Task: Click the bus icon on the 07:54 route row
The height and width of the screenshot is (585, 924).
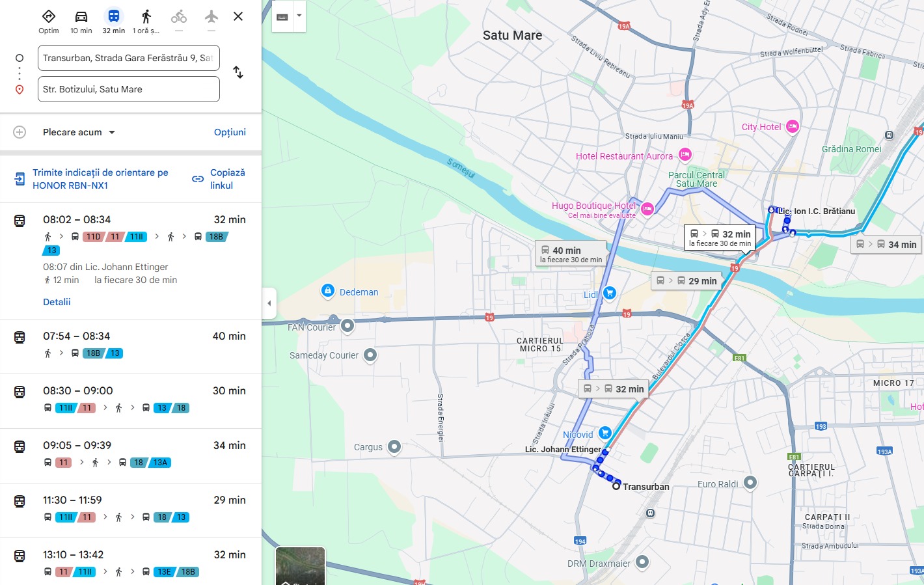Action: 20,337
